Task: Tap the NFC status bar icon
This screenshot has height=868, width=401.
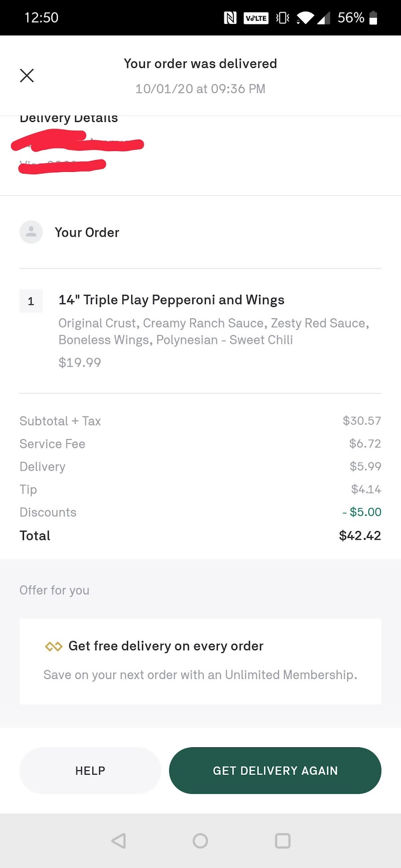Action: [x=230, y=18]
